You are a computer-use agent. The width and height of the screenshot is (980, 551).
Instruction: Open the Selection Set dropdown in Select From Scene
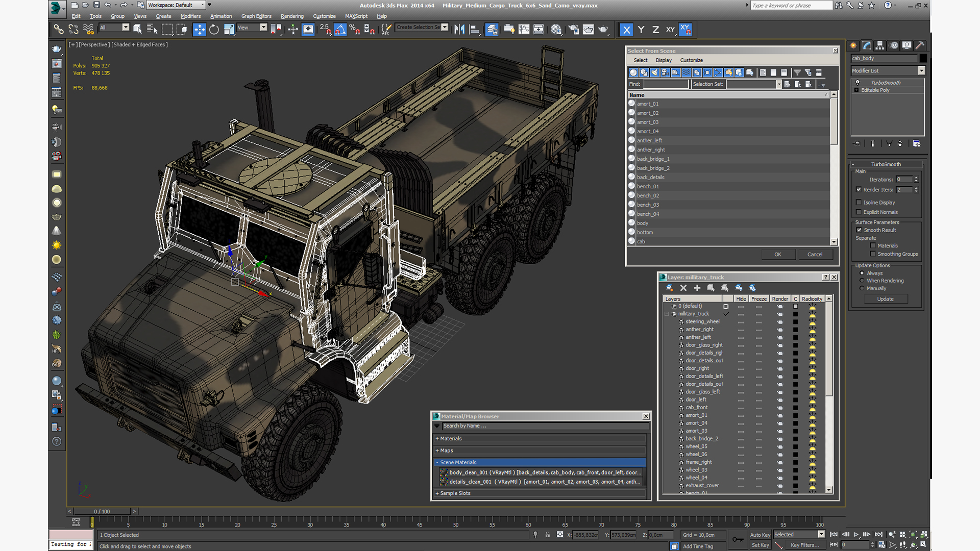754,84
